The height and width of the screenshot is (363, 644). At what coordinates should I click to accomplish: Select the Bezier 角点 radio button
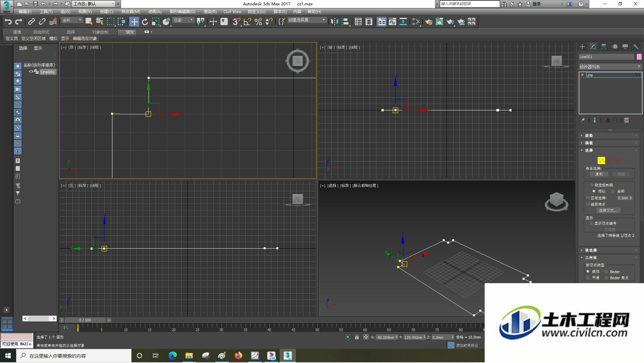click(x=606, y=278)
